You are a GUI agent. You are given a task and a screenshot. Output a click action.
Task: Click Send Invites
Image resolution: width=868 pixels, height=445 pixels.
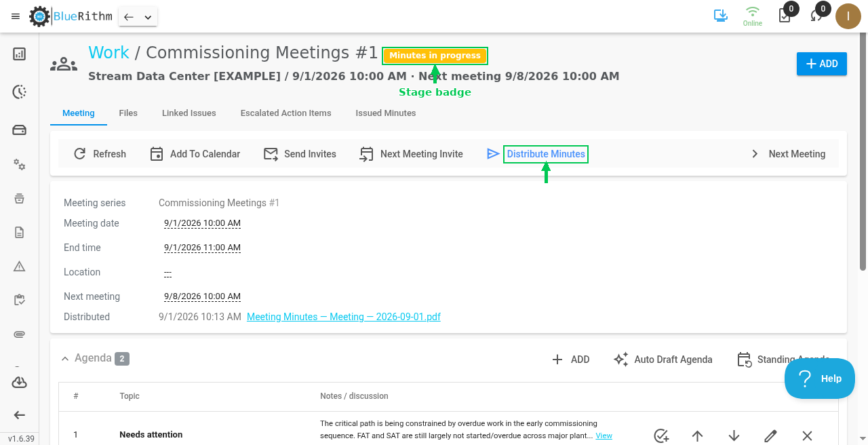coord(300,154)
